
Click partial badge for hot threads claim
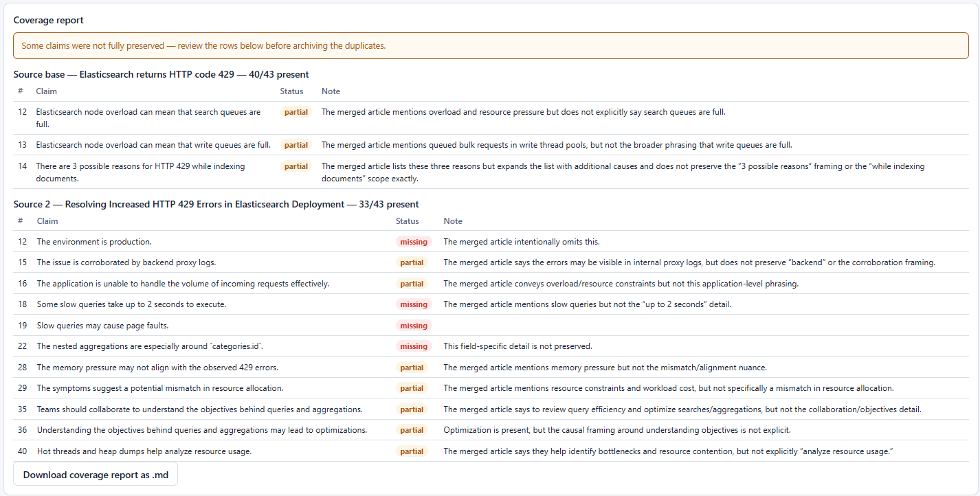click(412, 451)
